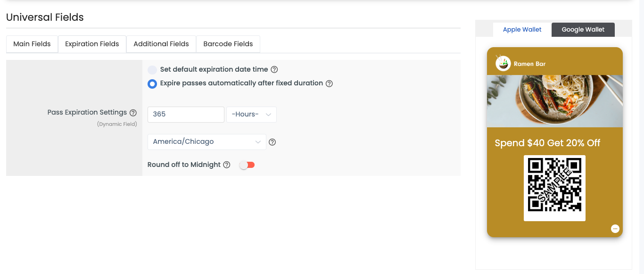Switch to Additional Fields tab

161,44
